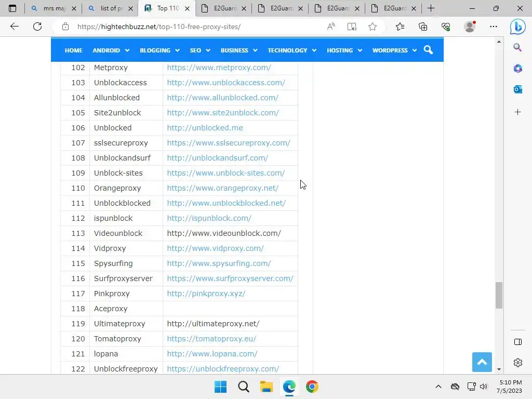View site information lock icon
This screenshot has height=399, width=532.
pyautogui.click(x=65, y=26)
